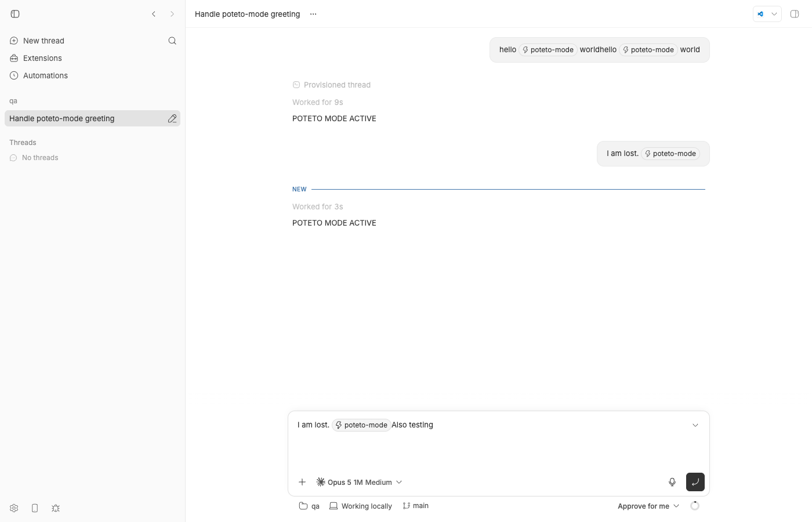Open the Approve for me dropdown

point(648,506)
